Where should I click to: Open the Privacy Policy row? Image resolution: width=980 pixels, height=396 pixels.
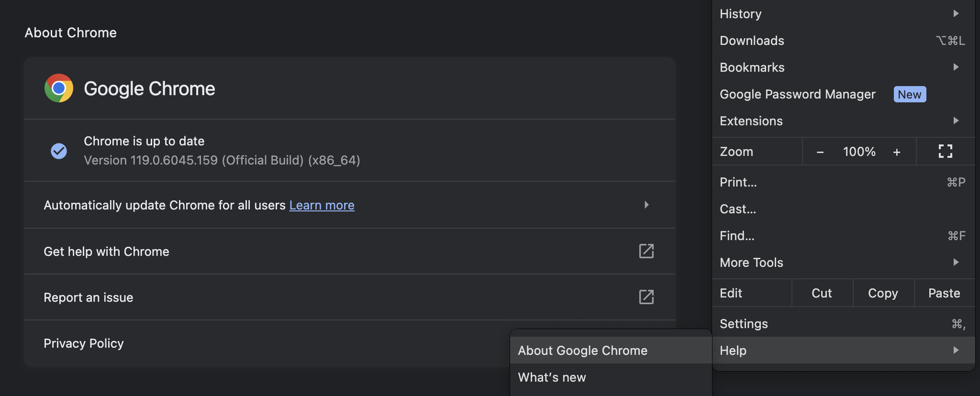(x=84, y=343)
